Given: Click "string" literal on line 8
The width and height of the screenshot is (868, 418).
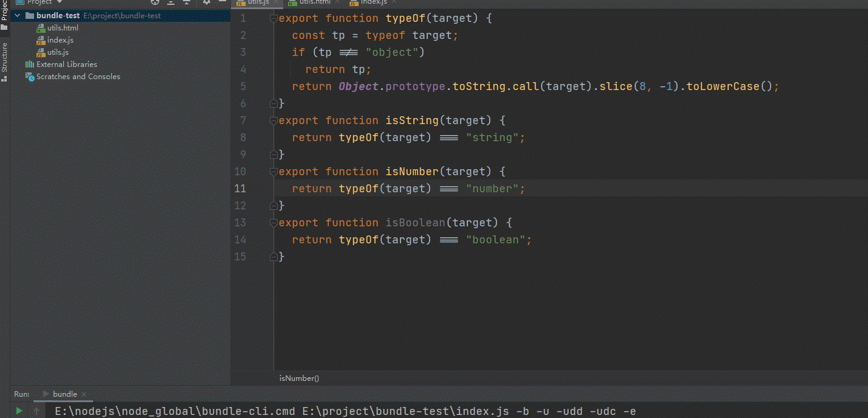Looking at the screenshot, I should (492, 138).
